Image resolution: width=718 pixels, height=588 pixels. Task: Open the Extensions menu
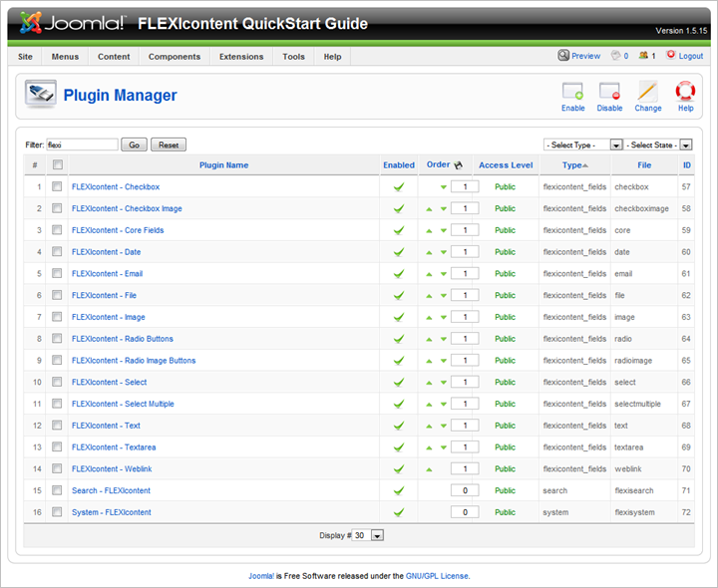point(241,56)
